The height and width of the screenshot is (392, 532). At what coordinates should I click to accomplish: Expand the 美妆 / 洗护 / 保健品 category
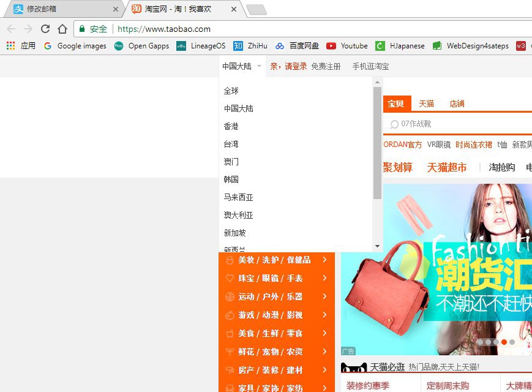point(276,260)
